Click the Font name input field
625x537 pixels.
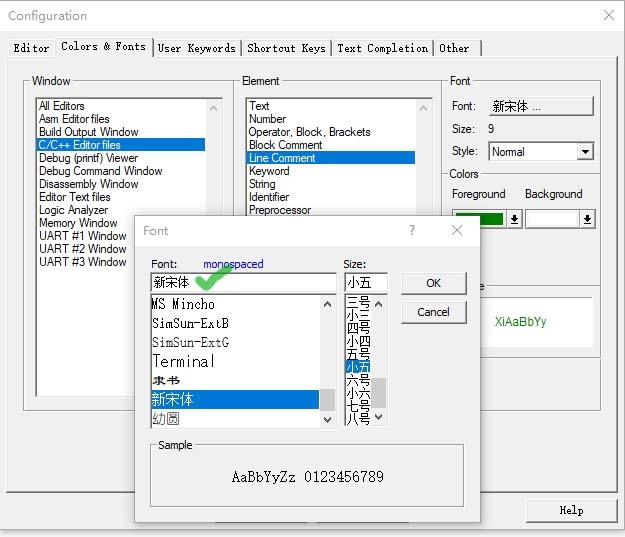point(244,283)
